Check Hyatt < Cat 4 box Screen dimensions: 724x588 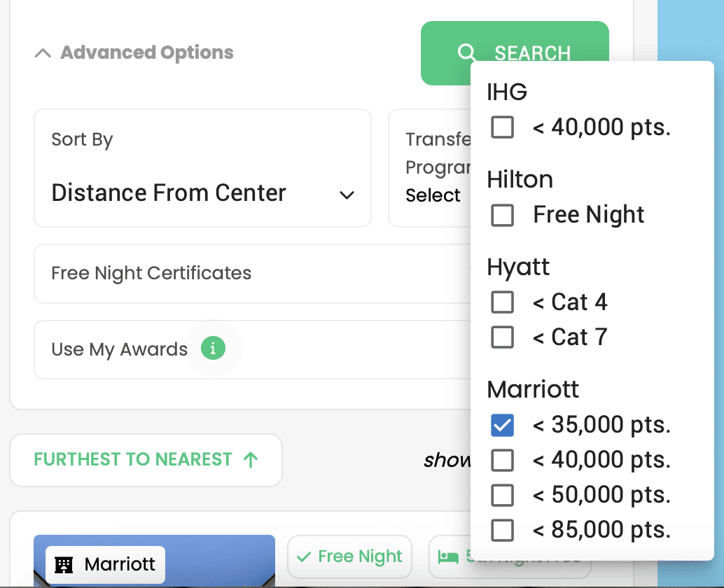pyautogui.click(x=502, y=302)
